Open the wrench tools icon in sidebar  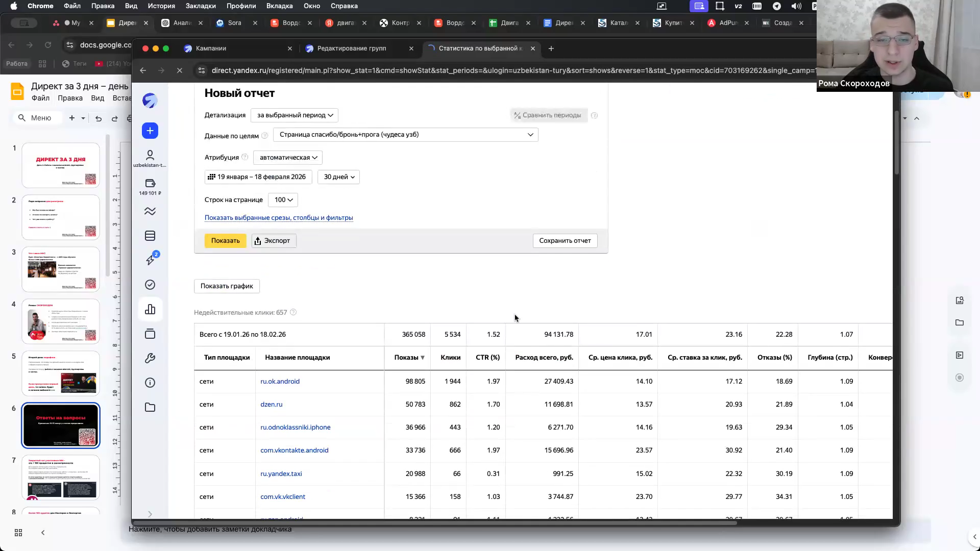pos(150,358)
